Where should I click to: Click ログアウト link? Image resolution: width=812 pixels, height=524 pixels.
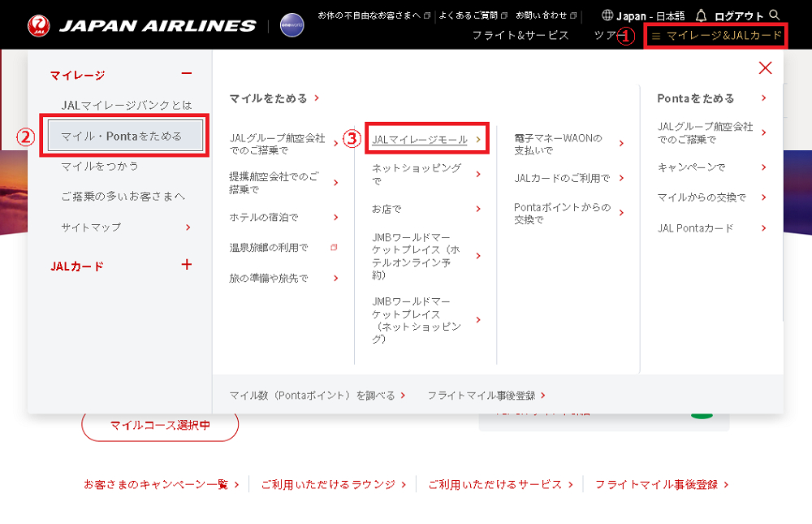coord(738,16)
